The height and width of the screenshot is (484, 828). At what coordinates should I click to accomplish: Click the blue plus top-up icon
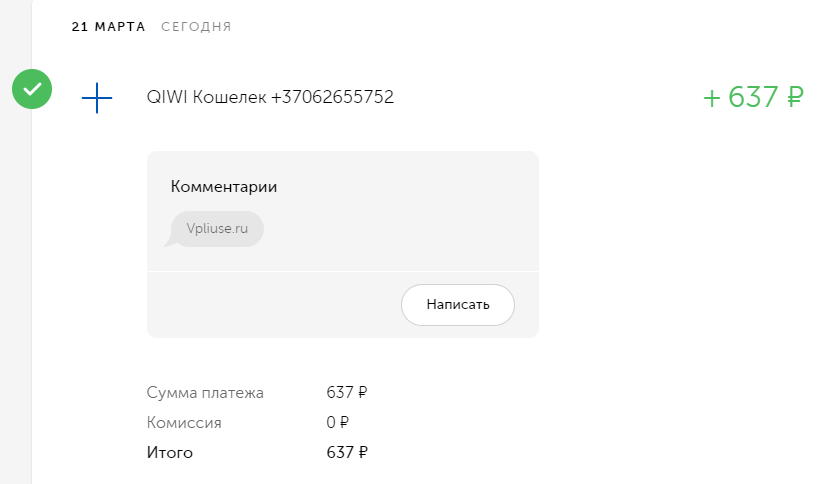[97, 98]
